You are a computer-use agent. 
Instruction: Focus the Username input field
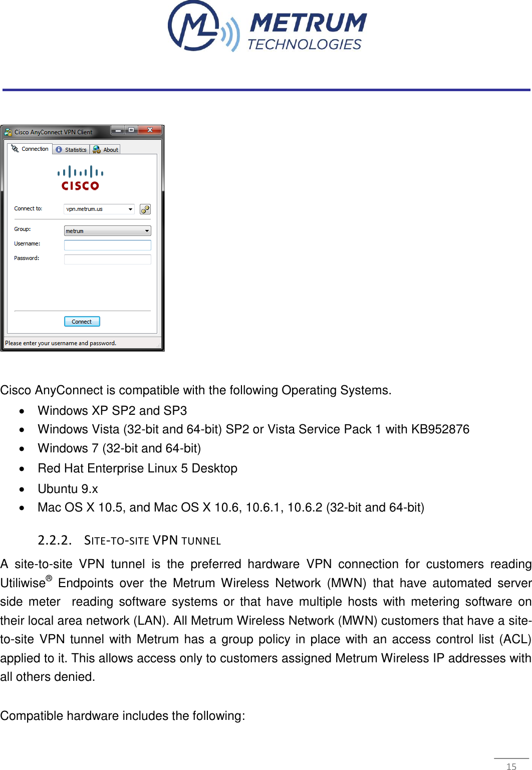coord(108,245)
